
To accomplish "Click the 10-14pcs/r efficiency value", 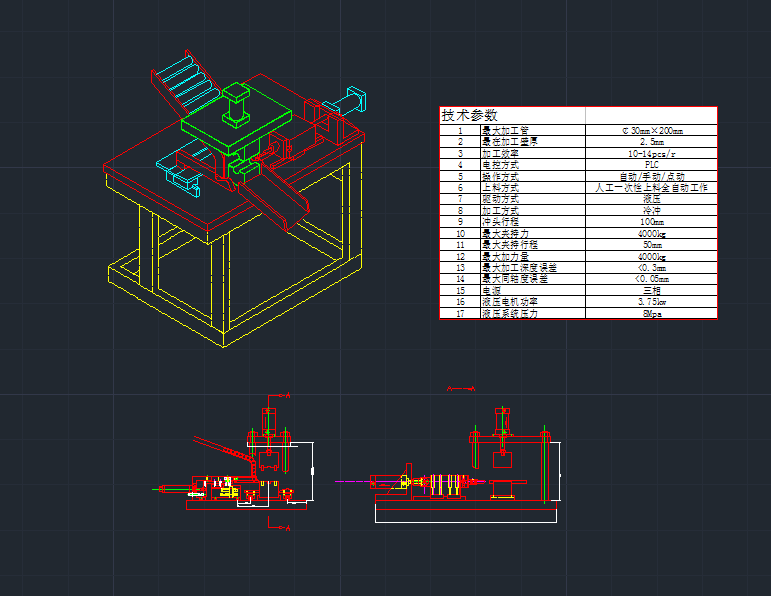I will (x=651, y=154).
